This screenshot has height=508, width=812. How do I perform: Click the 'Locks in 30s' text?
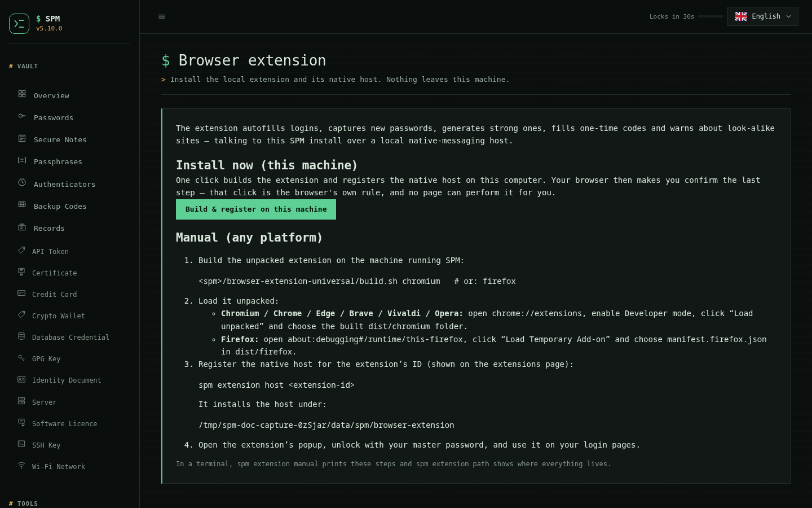(x=672, y=17)
